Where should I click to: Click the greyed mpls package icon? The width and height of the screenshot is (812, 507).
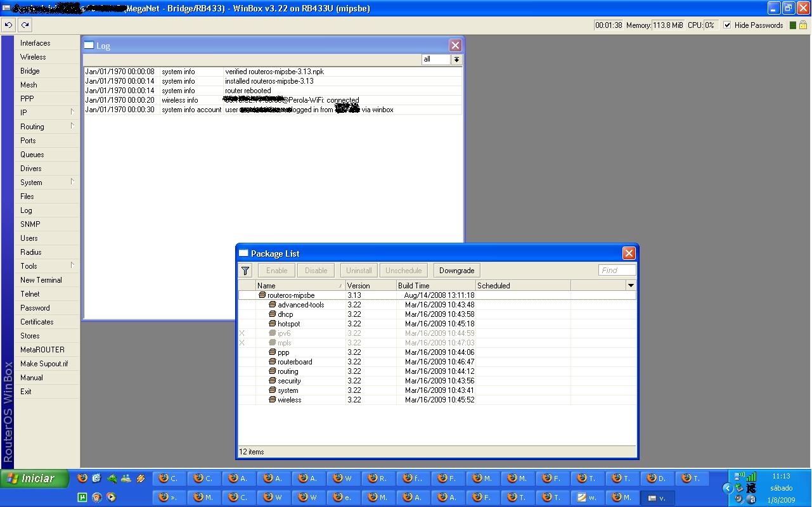272,343
